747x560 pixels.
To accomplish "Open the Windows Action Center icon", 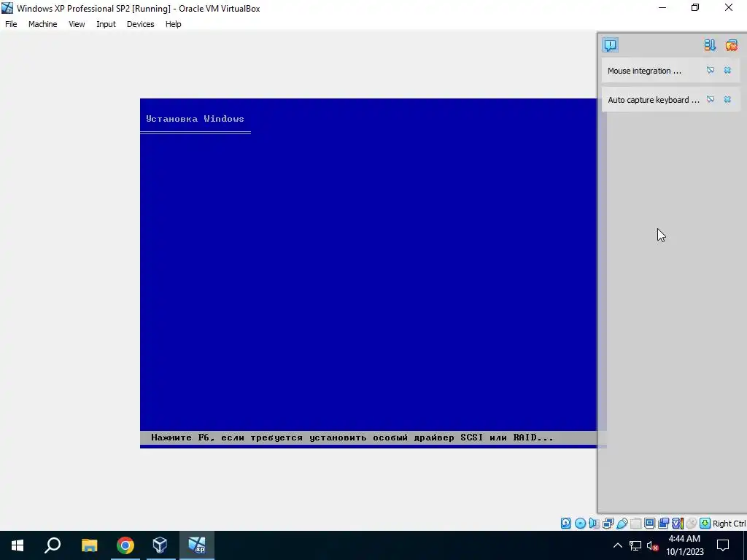I will [723, 545].
